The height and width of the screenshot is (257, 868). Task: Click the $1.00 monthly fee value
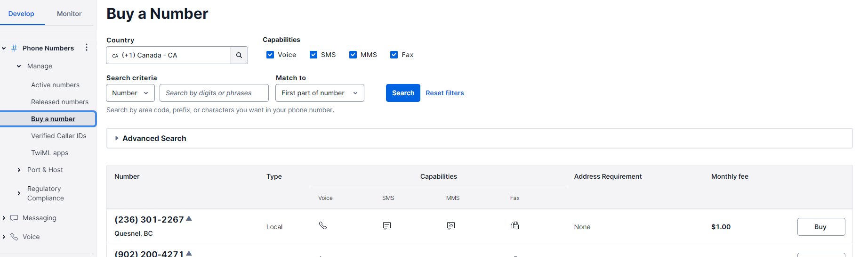click(721, 227)
